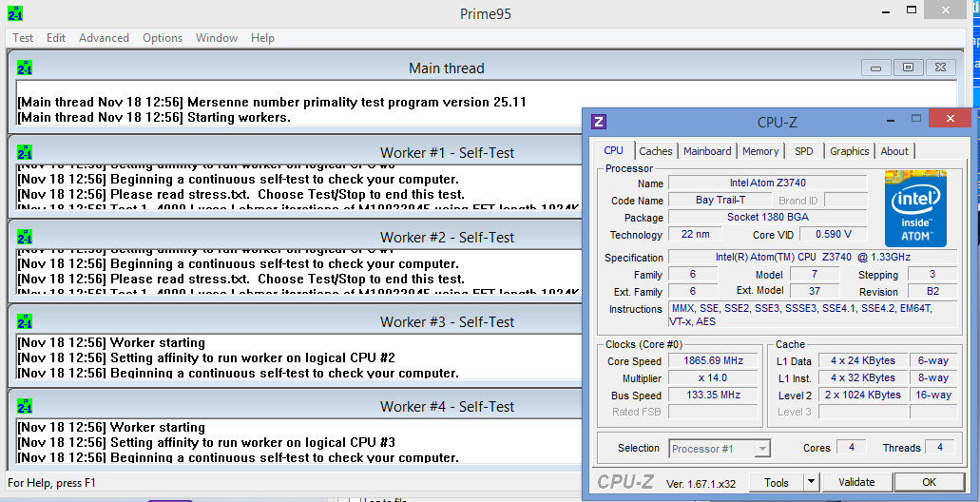The image size is (980, 502).
Task: Click the Worker #2 window icon
Action: [25, 238]
